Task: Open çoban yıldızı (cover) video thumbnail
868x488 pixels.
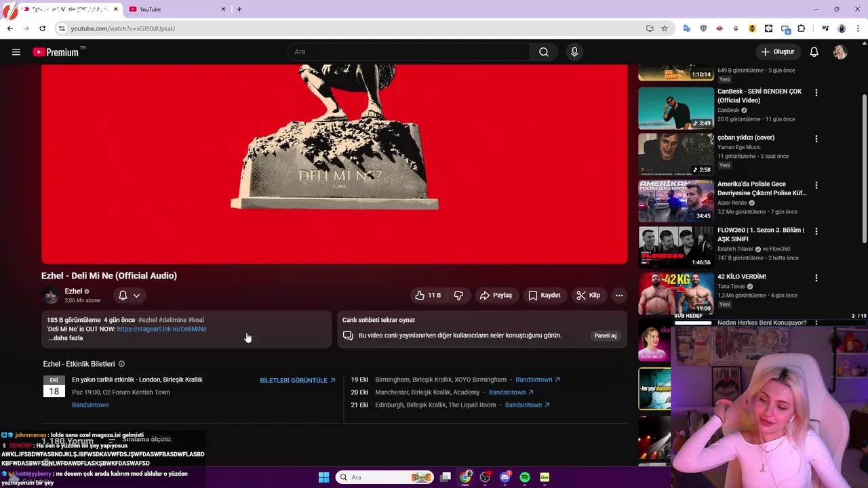Action: click(676, 155)
